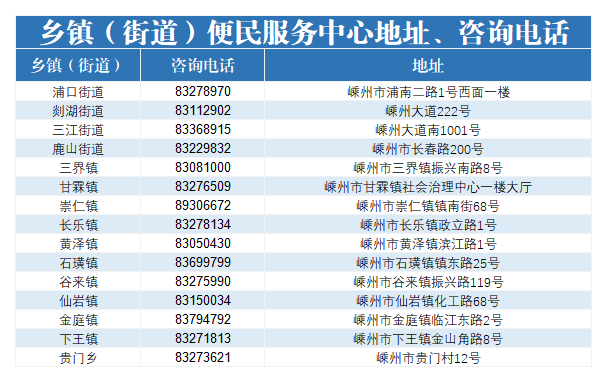Click address 嵊州市石璜镇镇东路25号
The width and height of the screenshot is (607, 382).
pos(428,263)
